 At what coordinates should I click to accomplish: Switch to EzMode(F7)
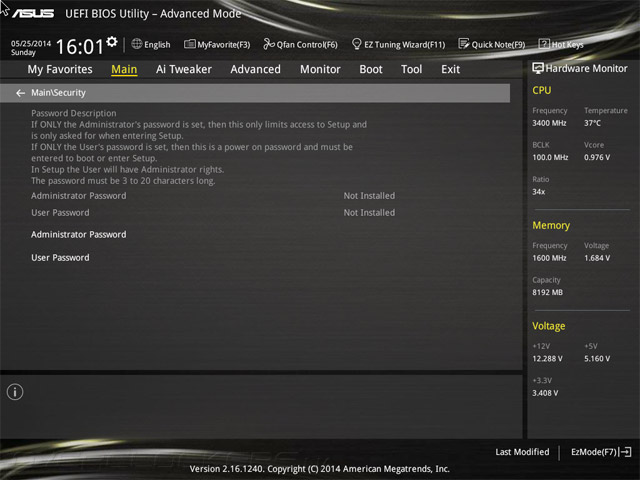click(594, 452)
